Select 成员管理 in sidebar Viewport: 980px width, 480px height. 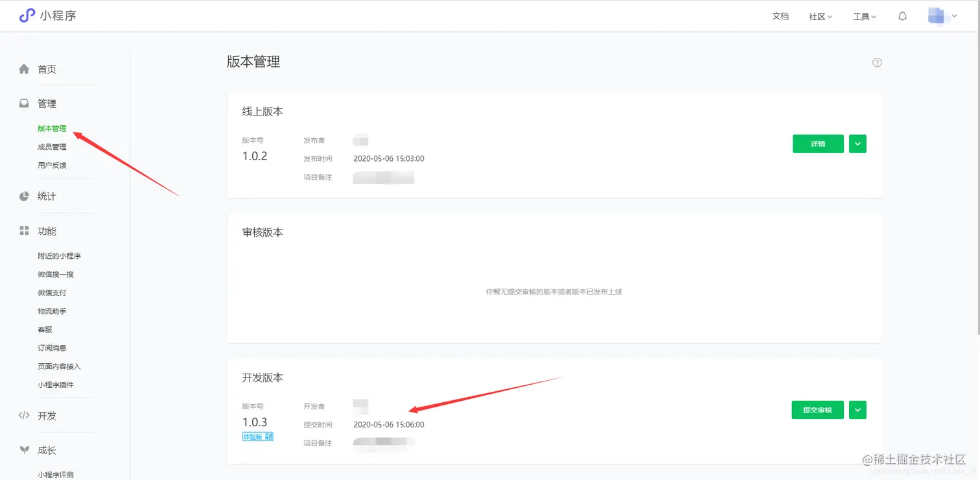(52, 147)
